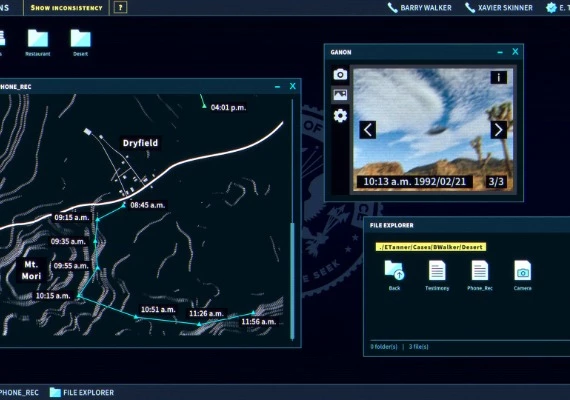The width and height of the screenshot is (570, 400).
Task: Close the Phone_Rec map window
Action: [293, 87]
